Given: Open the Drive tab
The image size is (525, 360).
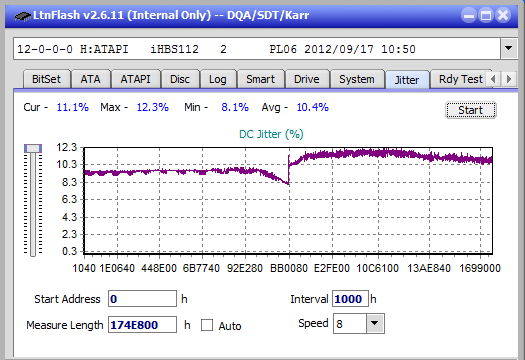Looking at the screenshot, I should (307, 79).
